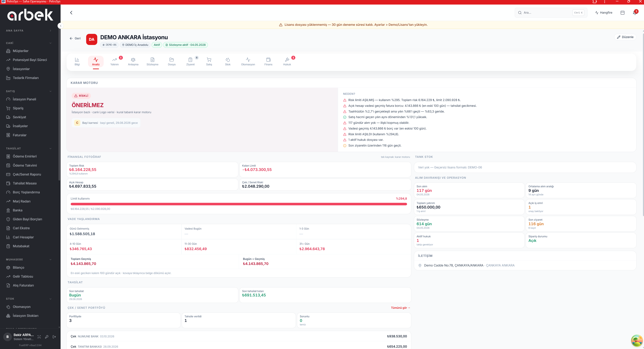
Task: Collapse the TAHSİLAT sidebar section
Action: [29, 149]
